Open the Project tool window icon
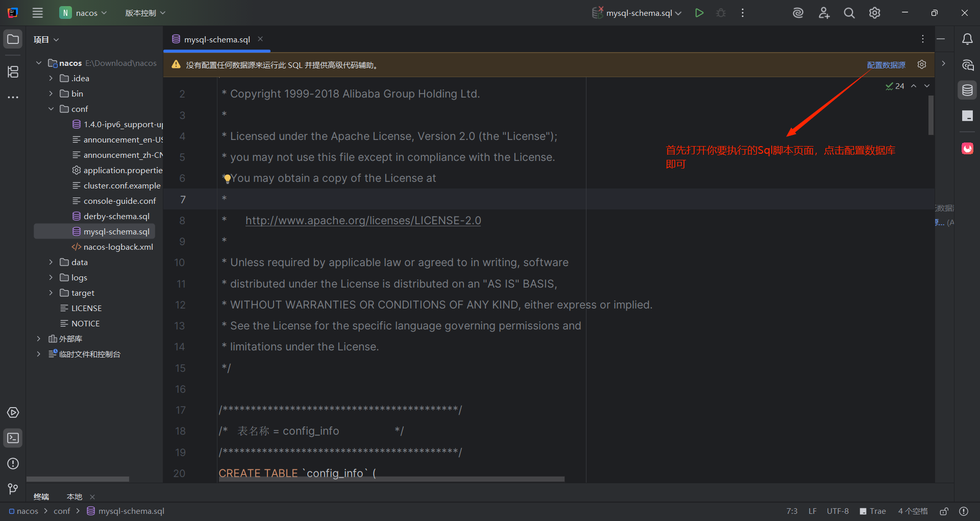Viewport: 980px width, 521px height. [13, 39]
